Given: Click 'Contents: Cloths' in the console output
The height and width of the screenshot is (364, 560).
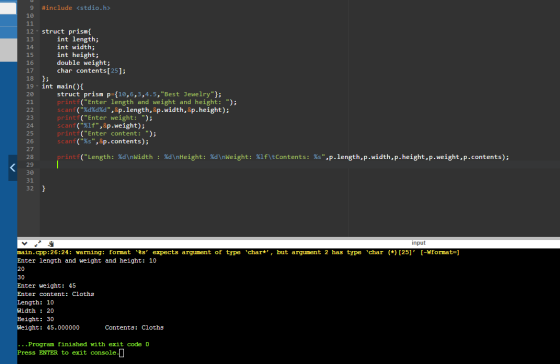Looking at the screenshot, I should [134, 328].
